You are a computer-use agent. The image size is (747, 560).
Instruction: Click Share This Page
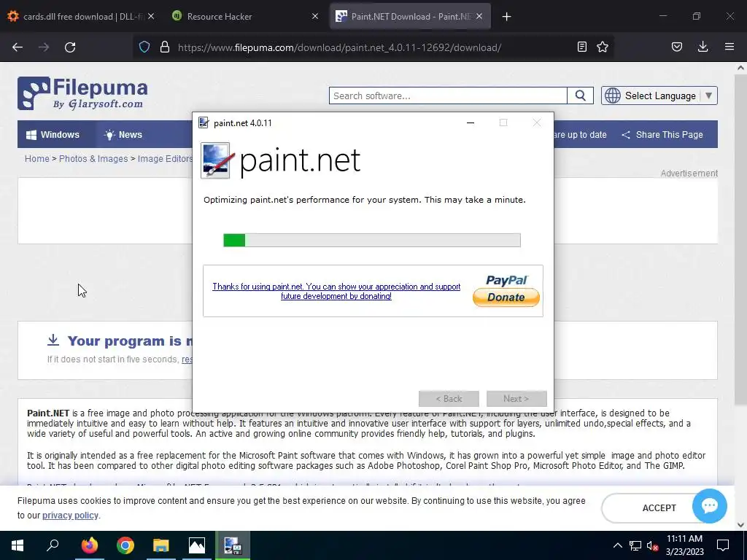(662, 135)
